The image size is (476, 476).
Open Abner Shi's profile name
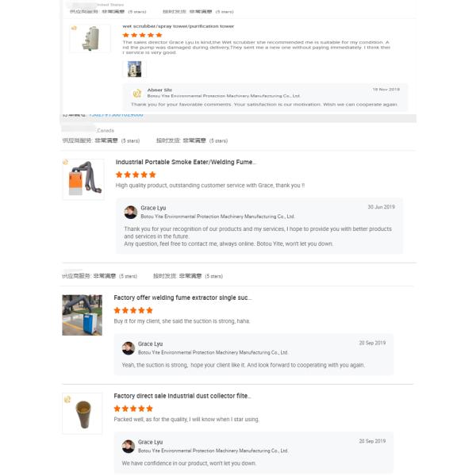point(159,90)
